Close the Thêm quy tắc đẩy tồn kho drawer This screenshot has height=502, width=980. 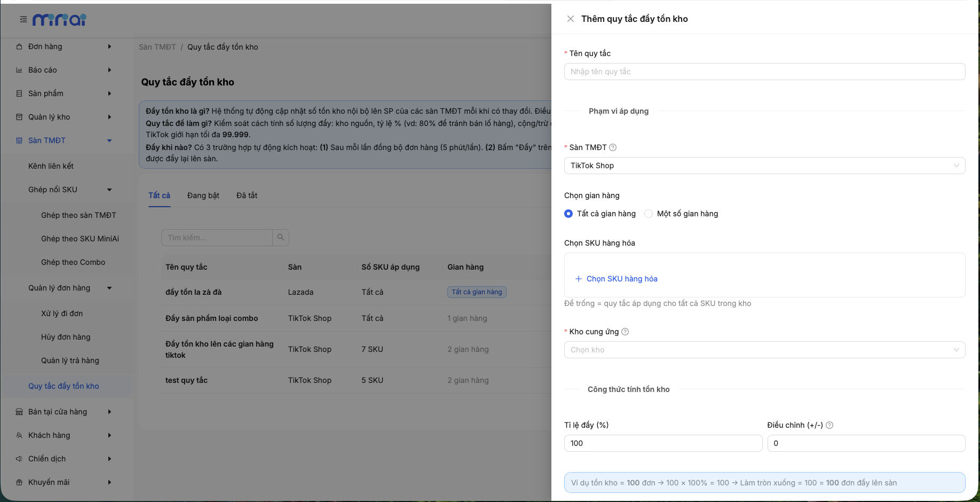click(571, 19)
